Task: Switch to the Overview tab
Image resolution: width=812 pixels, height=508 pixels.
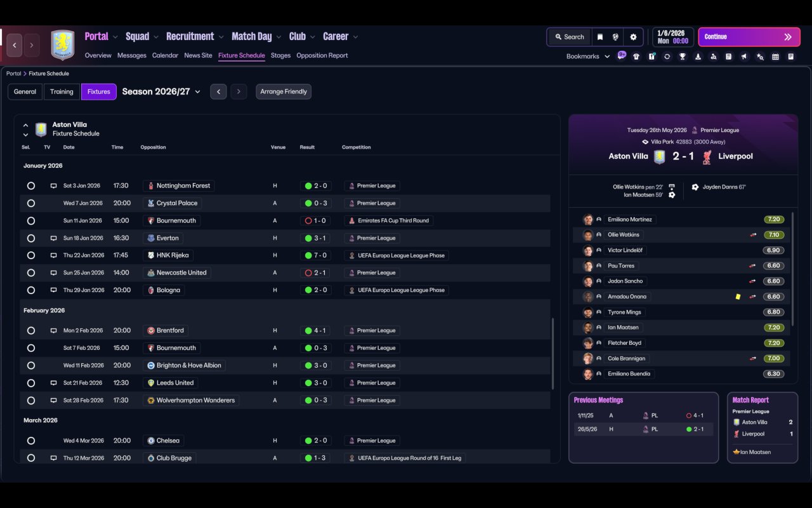Action: pos(98,55)
